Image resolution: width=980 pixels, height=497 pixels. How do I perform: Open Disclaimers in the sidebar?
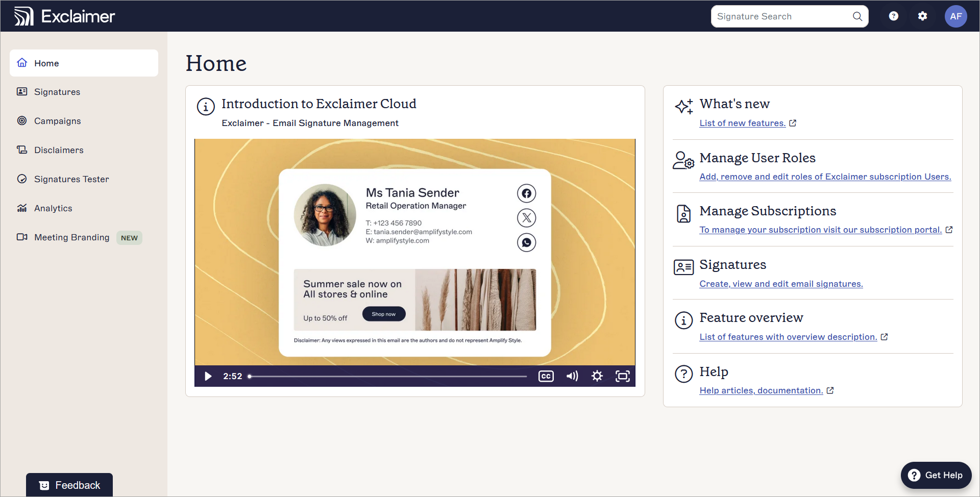click(59, 150)
